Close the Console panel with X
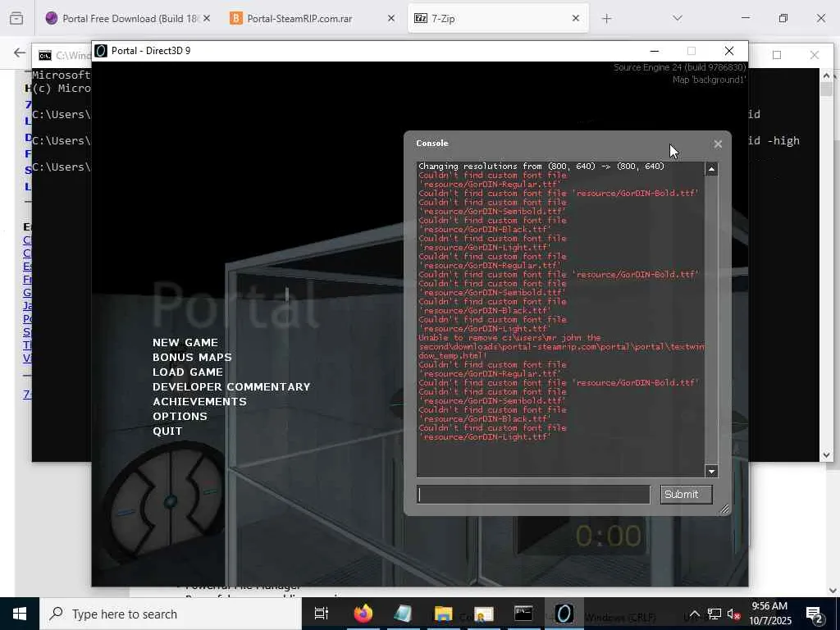Screen dimensions: 840x630 [x=718, y=144]
